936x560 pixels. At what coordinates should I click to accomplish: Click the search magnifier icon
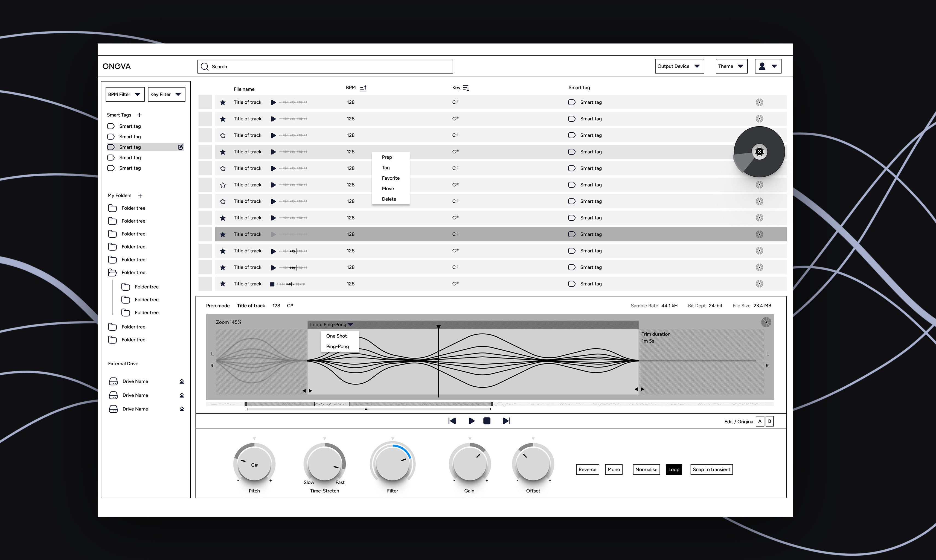pos(205,66)
